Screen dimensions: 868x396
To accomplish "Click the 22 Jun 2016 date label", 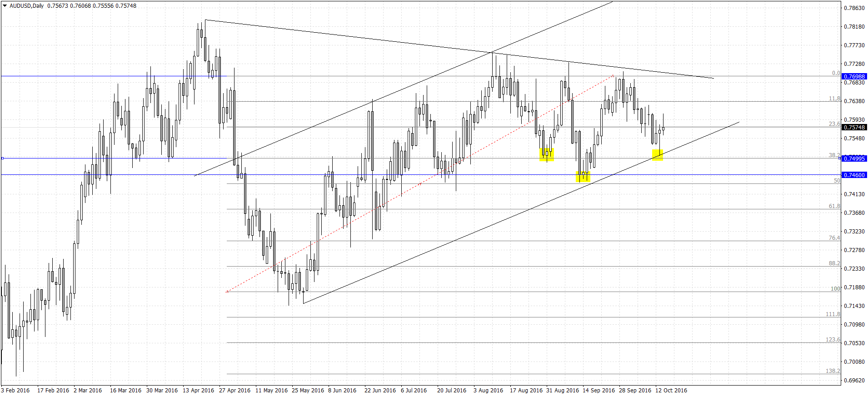I will (380, 391).
